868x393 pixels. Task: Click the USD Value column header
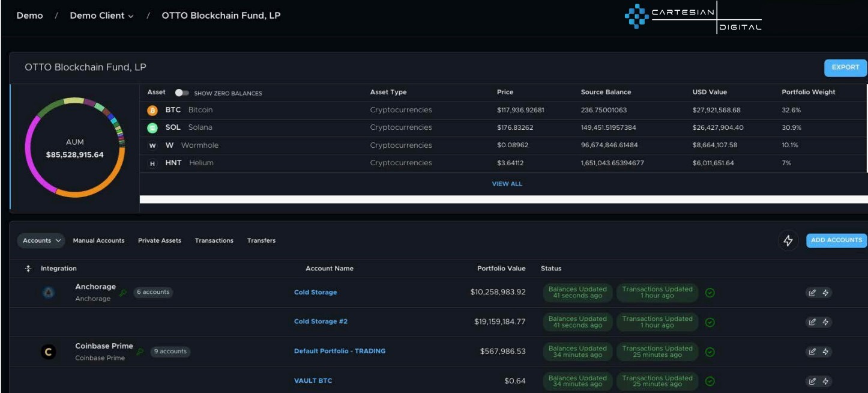point(710,93)
